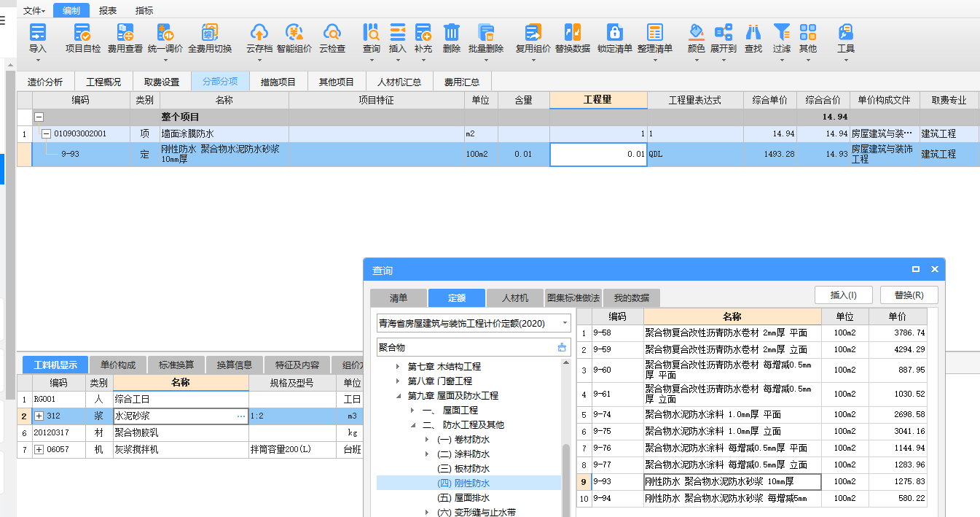The height and width of the screenshot is (517, 980).
Task: Switch to the 报表 ribbon tab
Action: click(108, 10)
